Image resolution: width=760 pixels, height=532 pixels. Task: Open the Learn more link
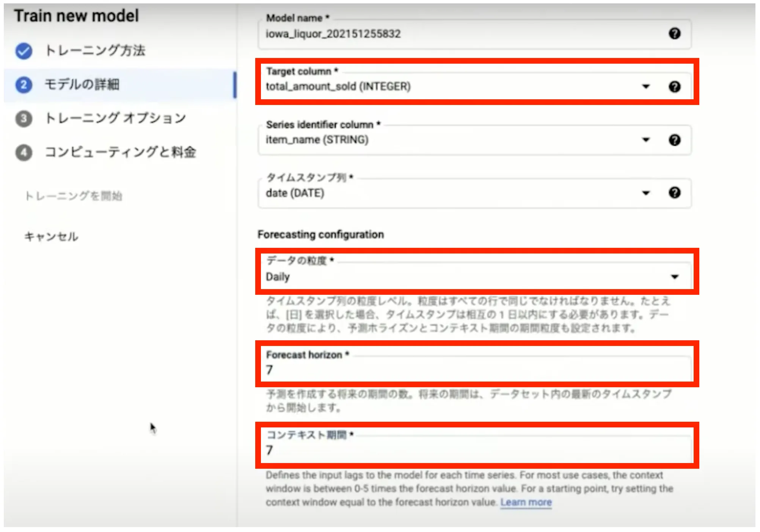pos(526,502)
